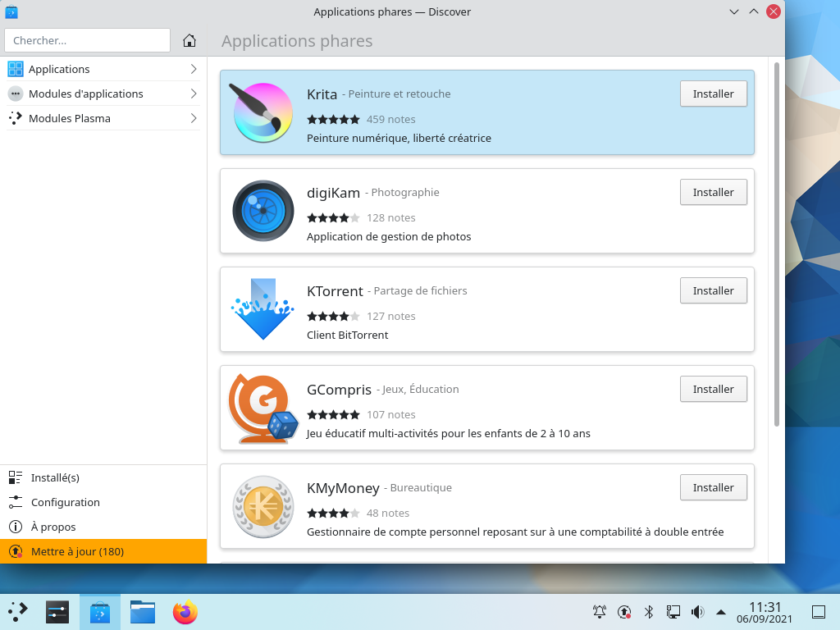Click the network connection tray icon
Screen dimensions: 840x630
point(673,612)
